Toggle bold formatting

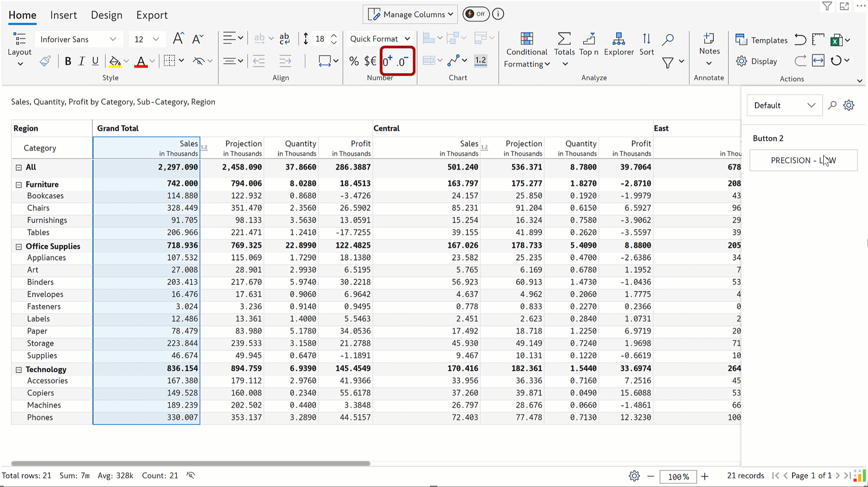pos(68,61)
